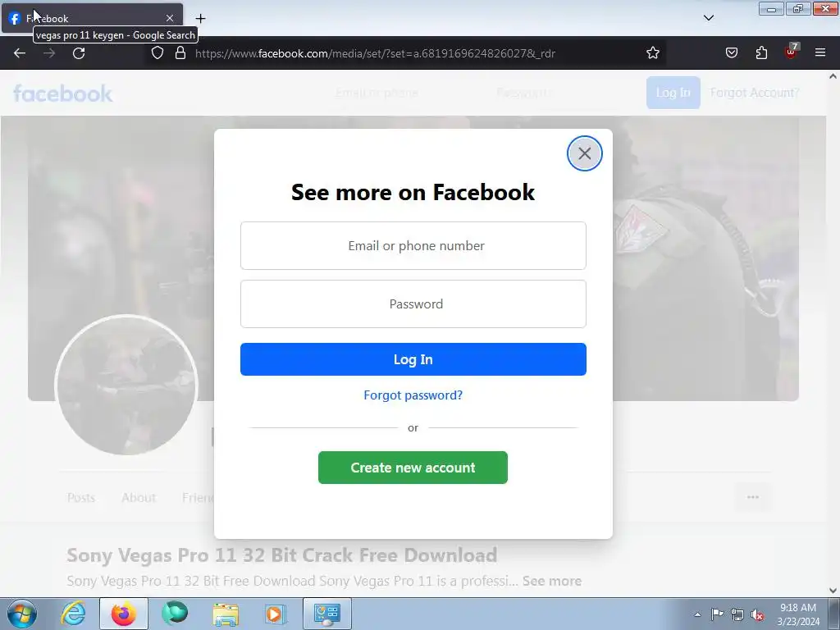Open the Forgot password? link
840x630 pixels.
413,395
